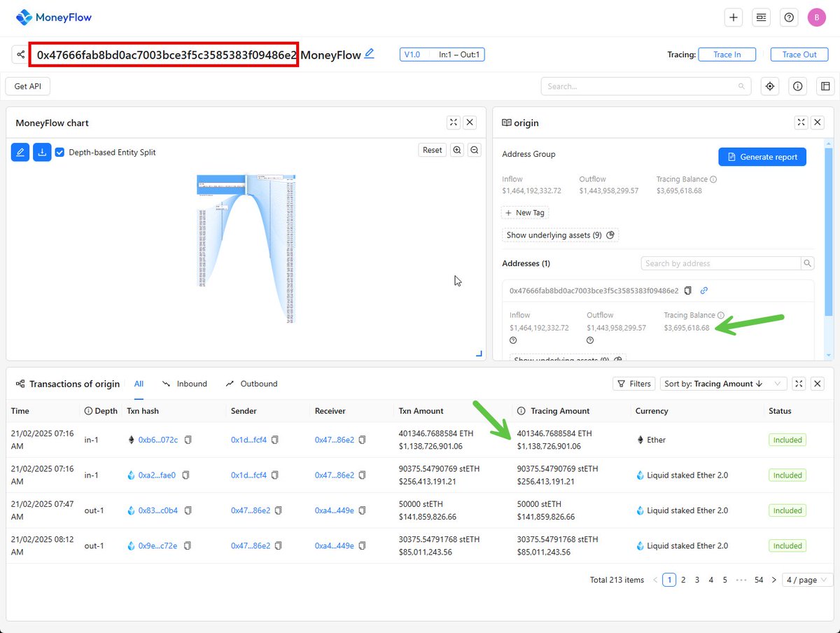Zoom in on the chart
This screenshot has height=633, width=840.
(457, 150)
